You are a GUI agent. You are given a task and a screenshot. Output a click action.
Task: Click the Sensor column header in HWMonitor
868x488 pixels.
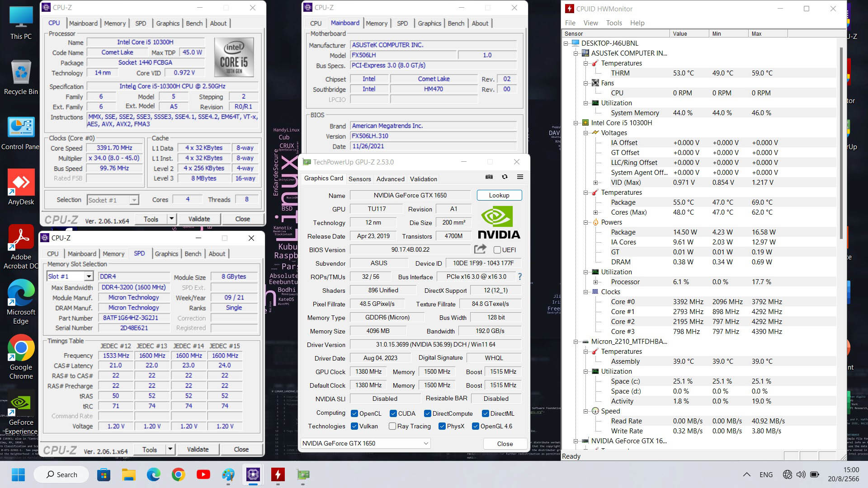pyautogui.click(x=615, y=33)
